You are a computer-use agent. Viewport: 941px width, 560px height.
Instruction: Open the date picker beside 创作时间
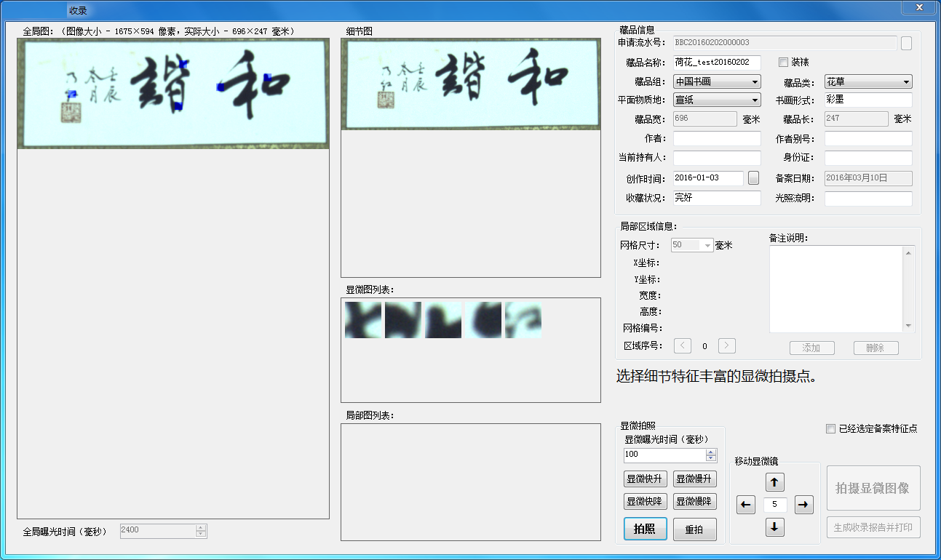pos(753,177)
